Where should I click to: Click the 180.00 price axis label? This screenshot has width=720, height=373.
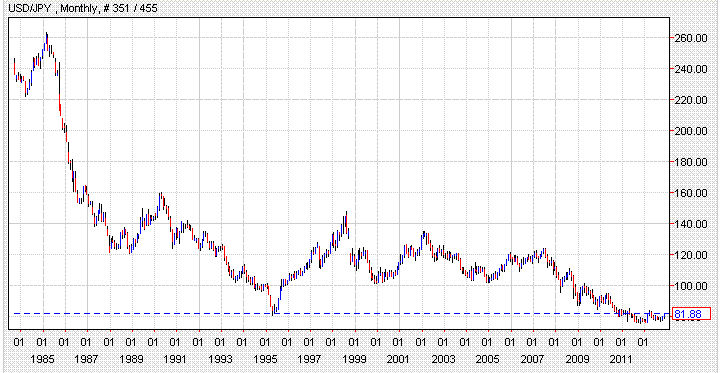(x=692, y=162)
